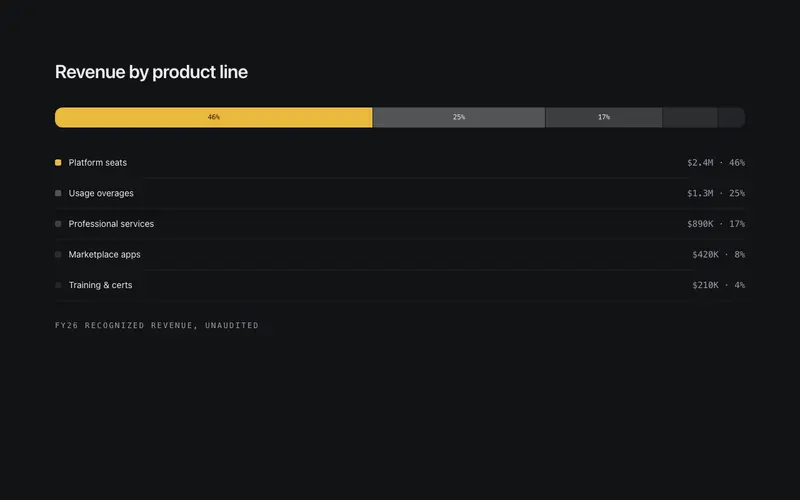Image resolution: width=800 pixels, height=500 pixels.
Task: Select the 17% bar segment
Action: tap(604, 117)
